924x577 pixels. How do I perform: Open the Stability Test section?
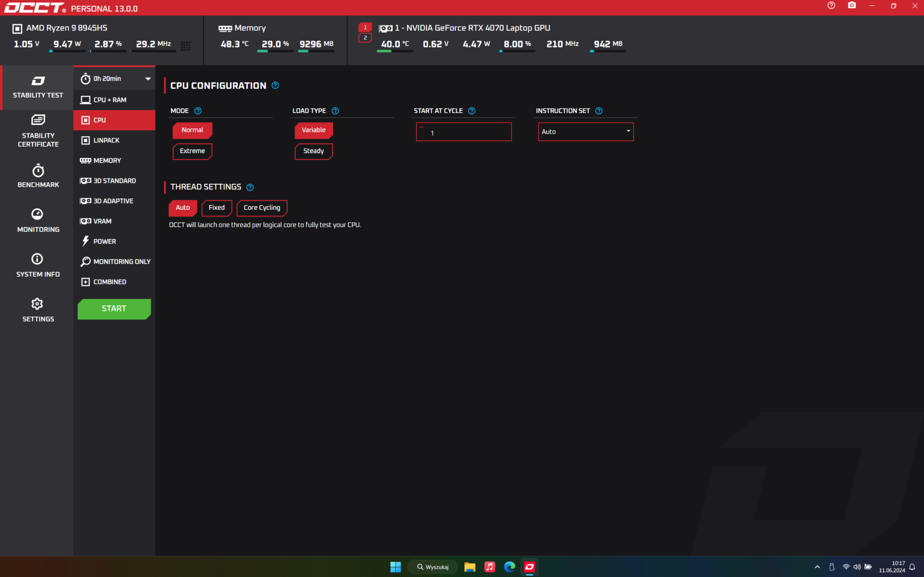pyautogui.click(x=38, y=88)
